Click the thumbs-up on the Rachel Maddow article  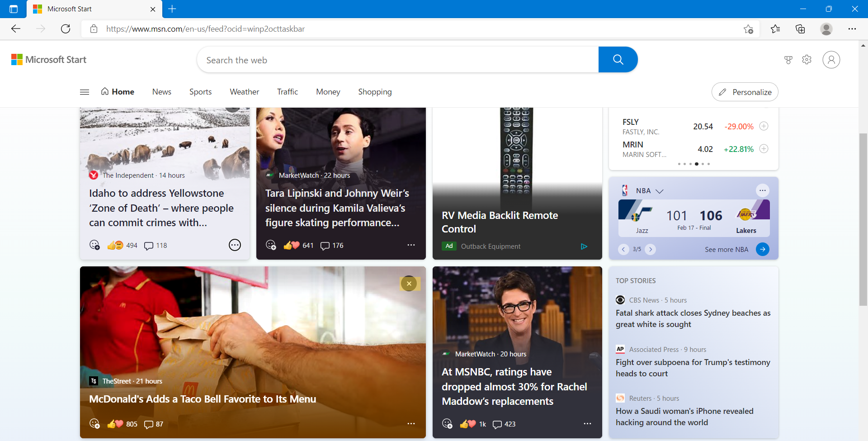pos(466,424)
